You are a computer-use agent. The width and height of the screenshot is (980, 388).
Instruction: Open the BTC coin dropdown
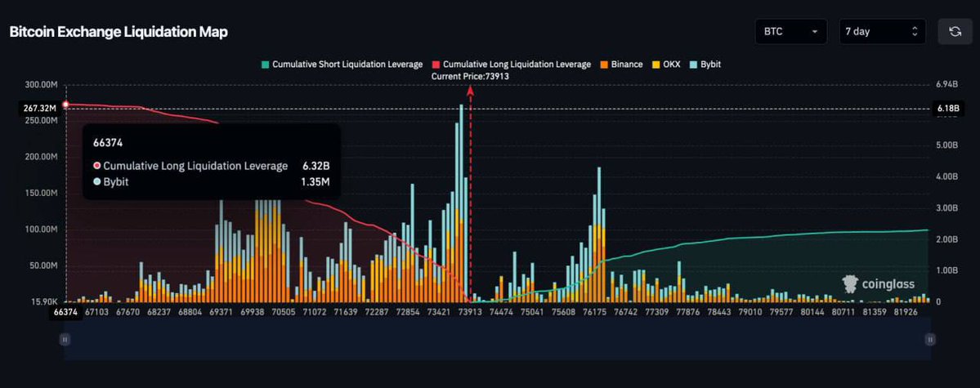pyautogui.click(x=790, y=32)
